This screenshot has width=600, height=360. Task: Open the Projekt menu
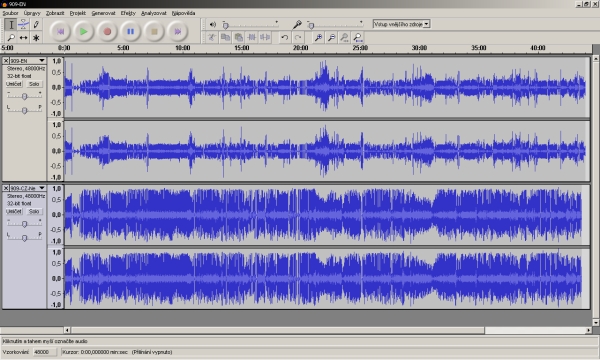[78, 13]
